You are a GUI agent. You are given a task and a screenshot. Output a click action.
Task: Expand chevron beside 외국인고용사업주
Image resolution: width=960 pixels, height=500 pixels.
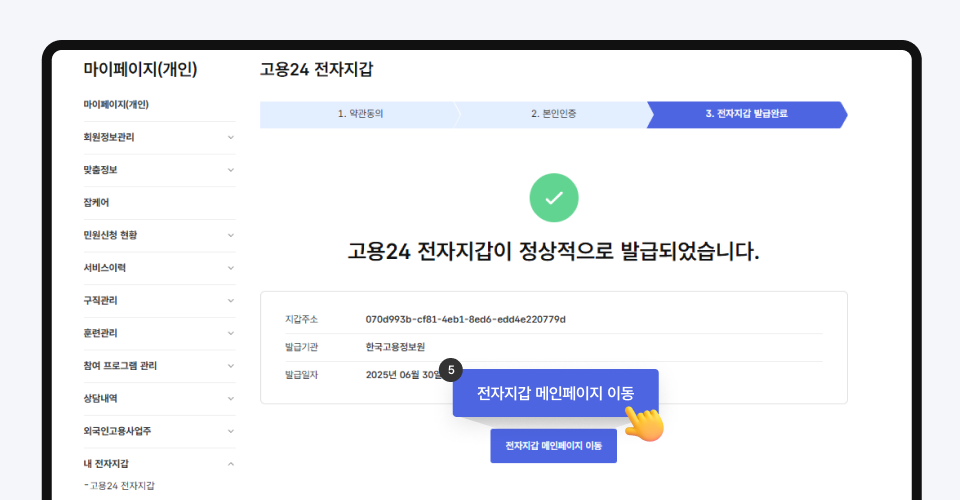click(231, 431)
